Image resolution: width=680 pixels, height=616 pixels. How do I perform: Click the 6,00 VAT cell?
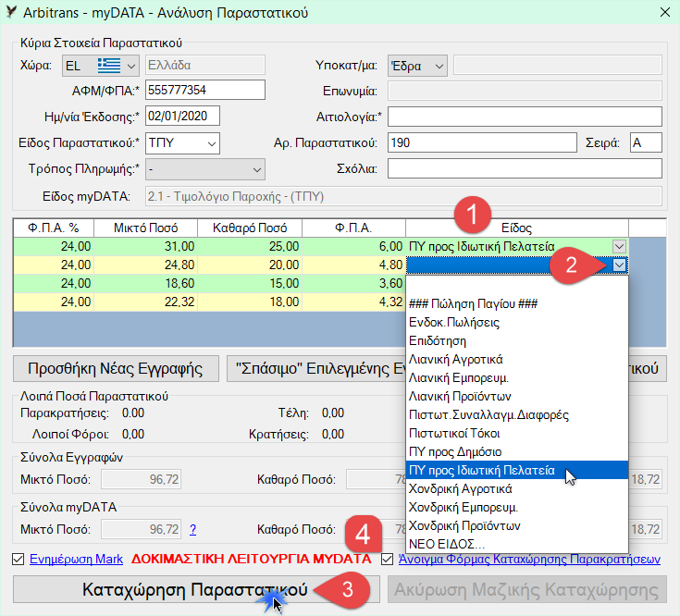pos(353,247)
